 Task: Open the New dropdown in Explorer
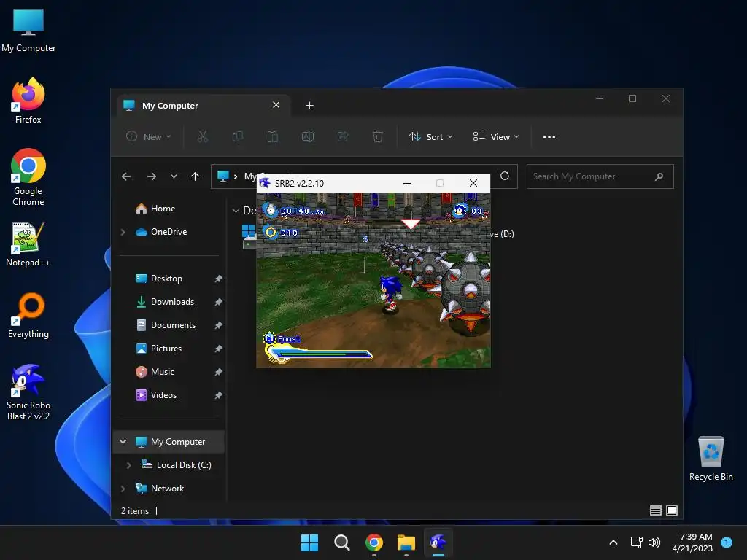(149, 136)
